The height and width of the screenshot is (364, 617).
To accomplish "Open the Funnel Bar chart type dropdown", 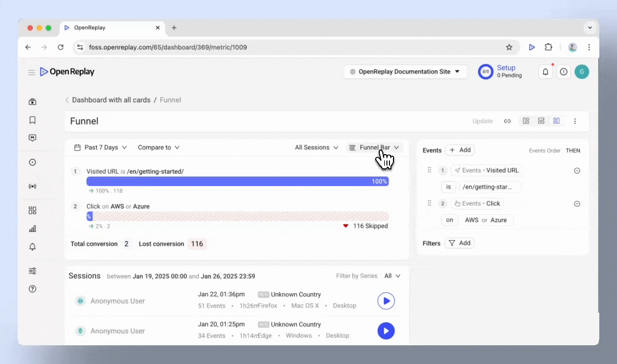I will (x=374, y=148).
